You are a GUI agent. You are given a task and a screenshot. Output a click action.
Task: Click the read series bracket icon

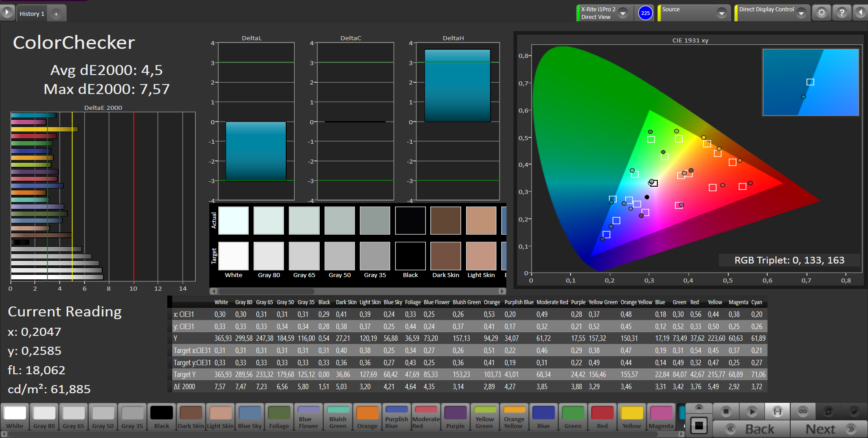coord(777,411)
